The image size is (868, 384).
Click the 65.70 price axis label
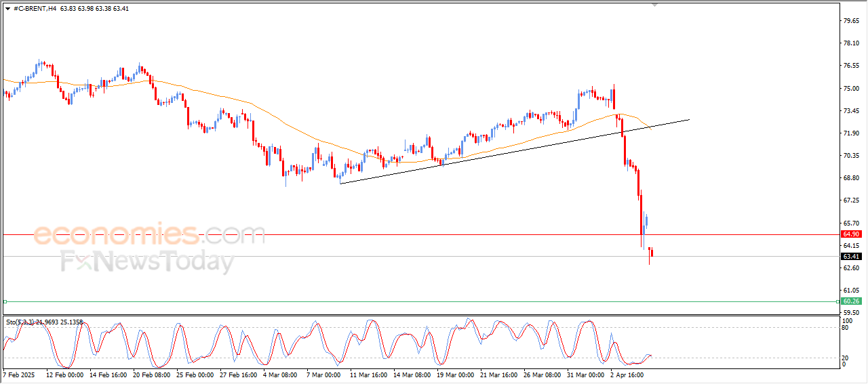[850, 223]
